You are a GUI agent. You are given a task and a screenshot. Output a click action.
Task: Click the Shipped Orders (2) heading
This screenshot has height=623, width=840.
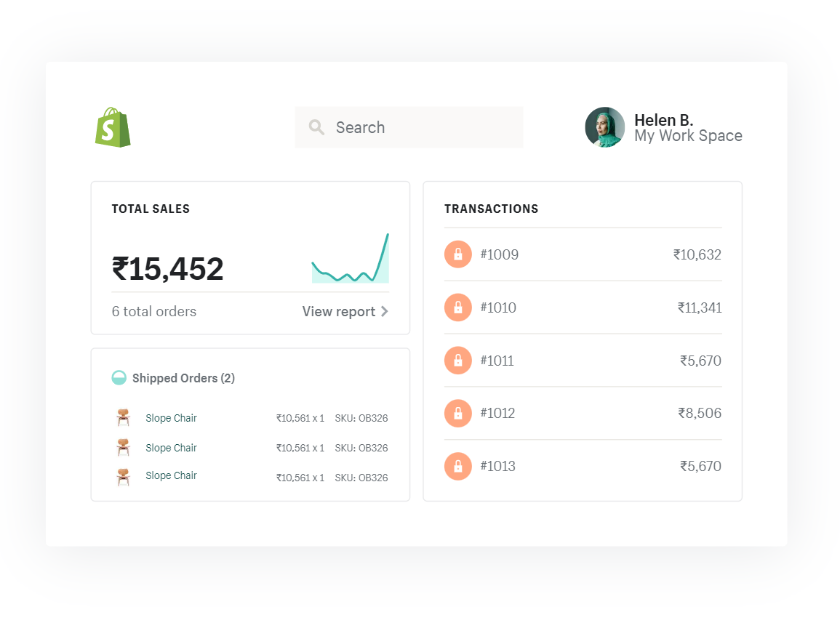click(x=183, y=378)
